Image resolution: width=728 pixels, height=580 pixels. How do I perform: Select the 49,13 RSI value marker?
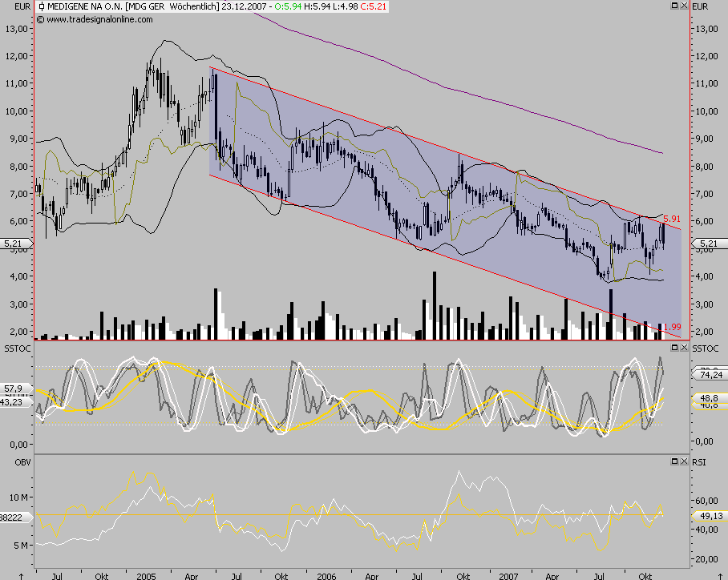pyautogui.click(x=707, y=516)
